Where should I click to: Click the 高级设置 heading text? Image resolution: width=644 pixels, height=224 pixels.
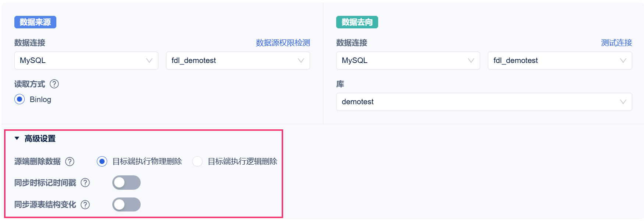click(x=40, y=139)
